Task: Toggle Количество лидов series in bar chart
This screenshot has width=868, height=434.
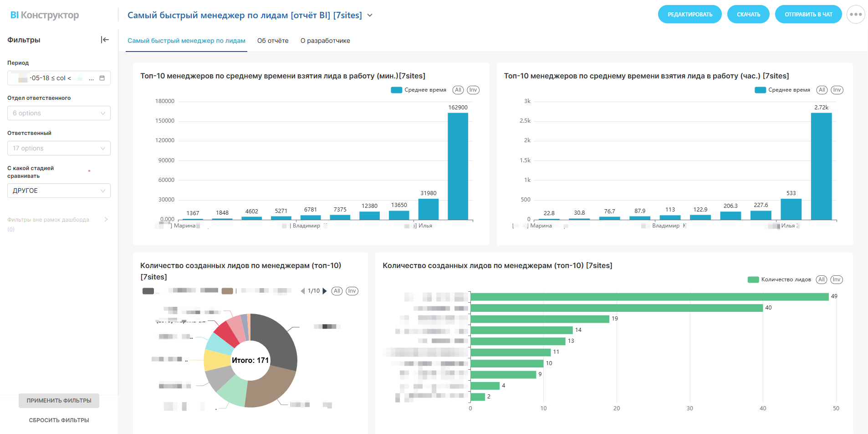Action: pyautogui.click(x=753, y=279)
